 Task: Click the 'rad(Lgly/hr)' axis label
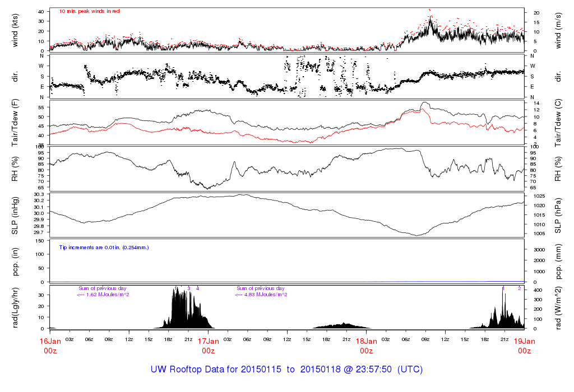coord(15,308)
